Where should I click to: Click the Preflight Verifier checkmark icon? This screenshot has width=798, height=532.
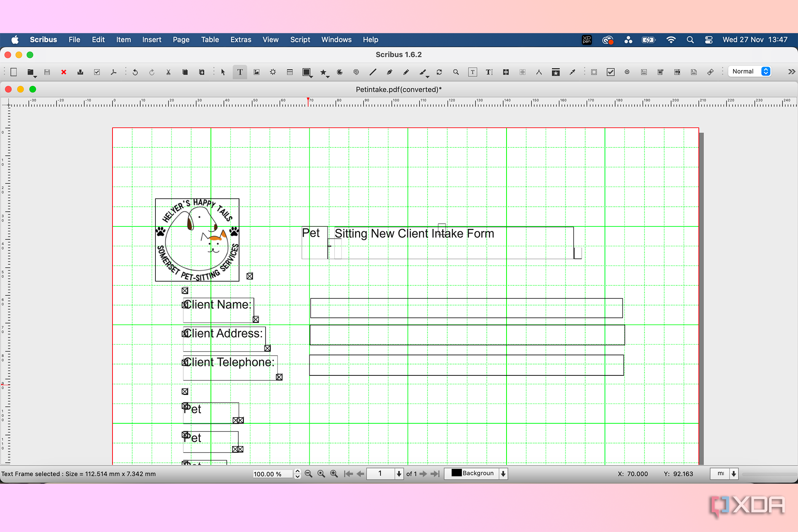pyautogui.click(x=97, y=72)
